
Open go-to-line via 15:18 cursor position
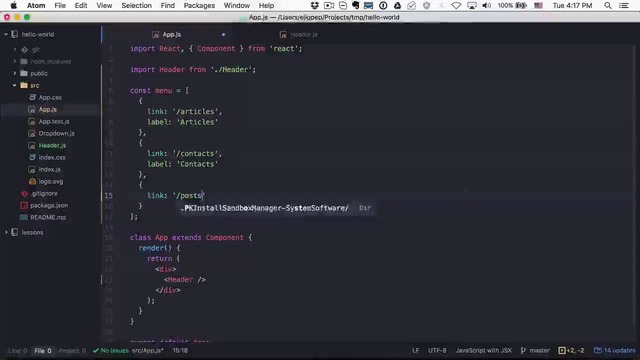[x=180, y=351]
